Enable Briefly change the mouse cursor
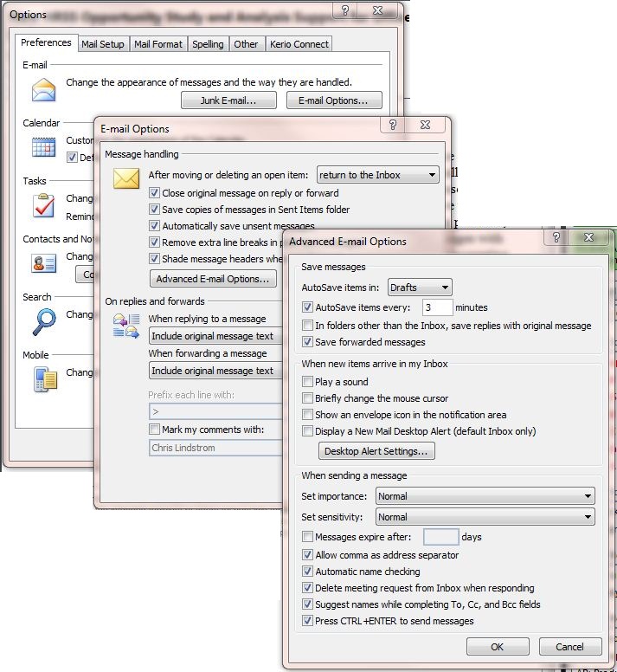The image size is (617, 672). 307,398
